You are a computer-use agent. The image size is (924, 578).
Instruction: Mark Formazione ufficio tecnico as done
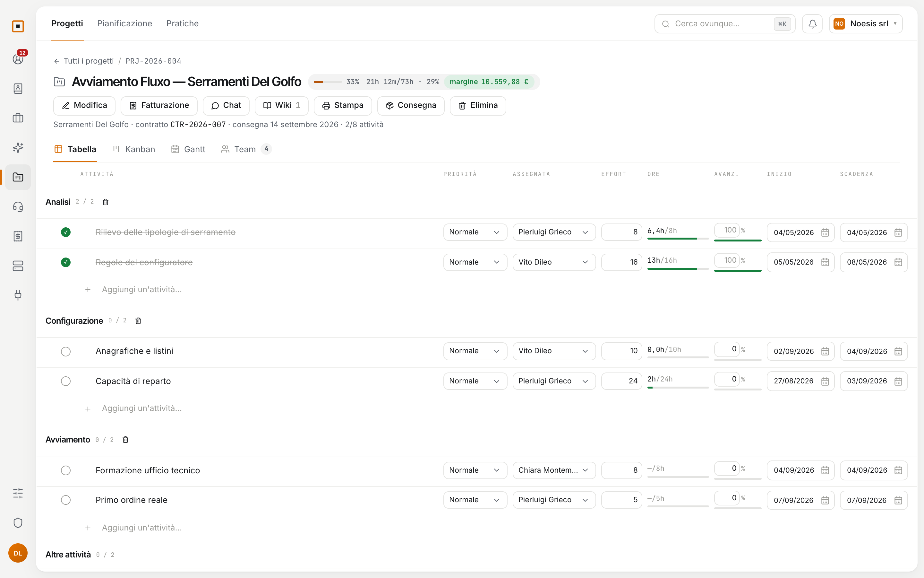66,470
